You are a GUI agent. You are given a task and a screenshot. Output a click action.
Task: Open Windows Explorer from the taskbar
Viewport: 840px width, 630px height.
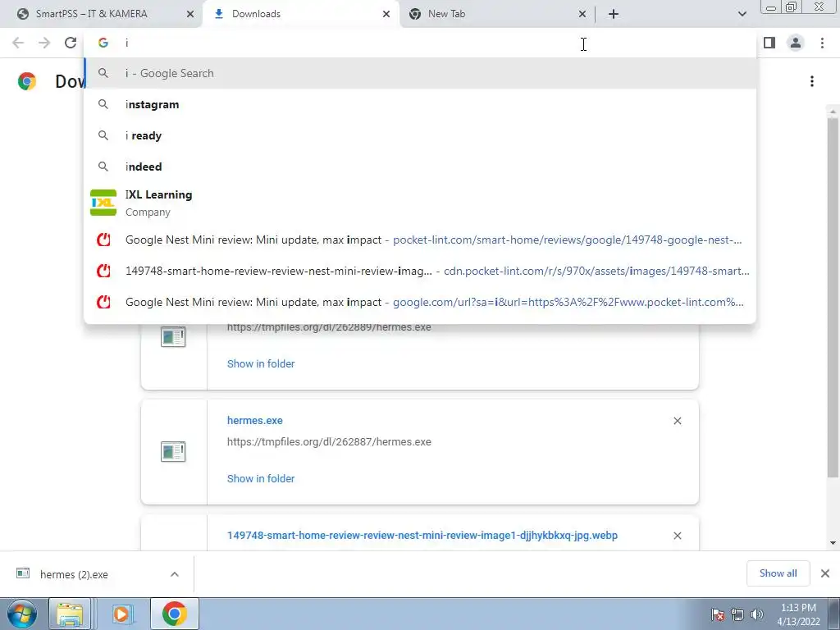[x=71, y=614]
